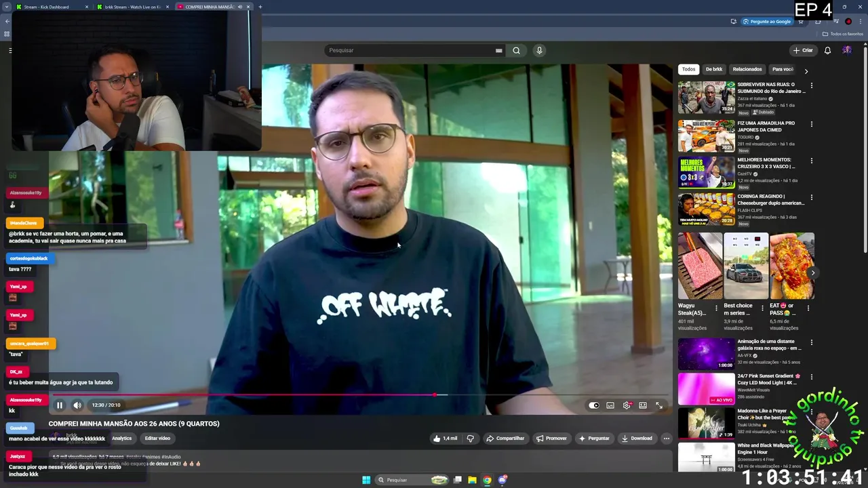Like the video with thumbs up
Viewport: 868px width, 488px height.
click(445, 439)
